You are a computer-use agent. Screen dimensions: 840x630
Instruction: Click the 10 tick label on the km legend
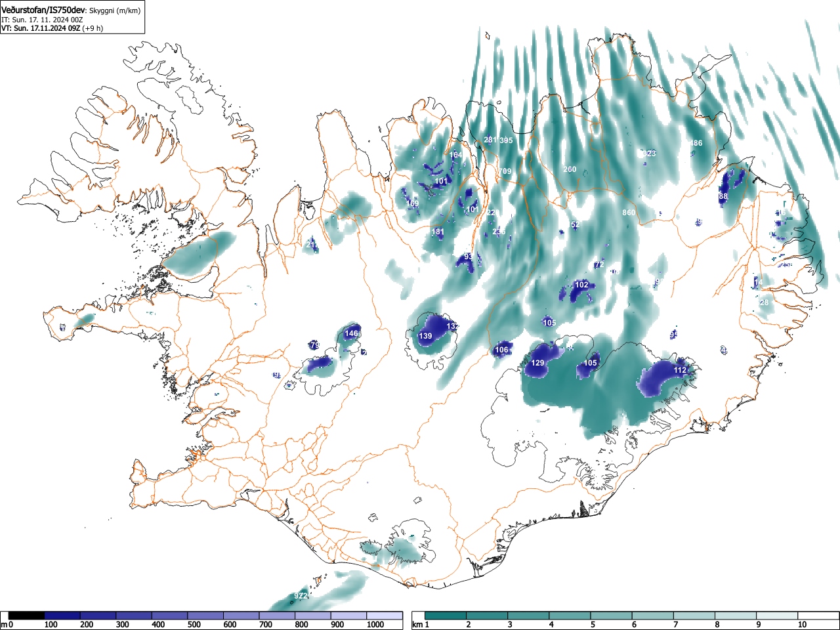(801, 625)
